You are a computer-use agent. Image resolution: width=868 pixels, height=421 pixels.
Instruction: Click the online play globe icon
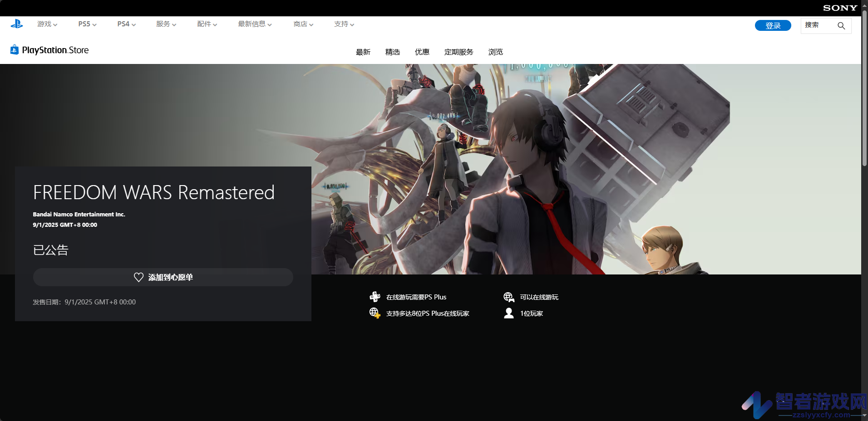pos(509,297)
